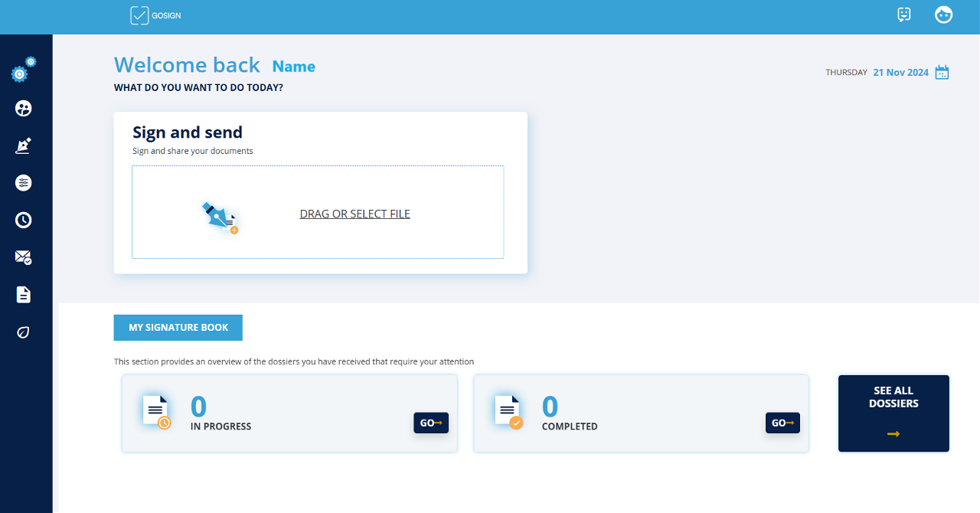Open the dashboard gauge sidebar icon
This screenshot has width=980, height=513.
point(24,109)
